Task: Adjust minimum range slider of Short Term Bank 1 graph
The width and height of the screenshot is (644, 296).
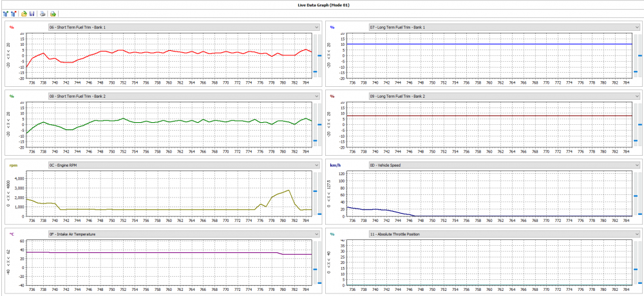Action: (x=319, y=55)
